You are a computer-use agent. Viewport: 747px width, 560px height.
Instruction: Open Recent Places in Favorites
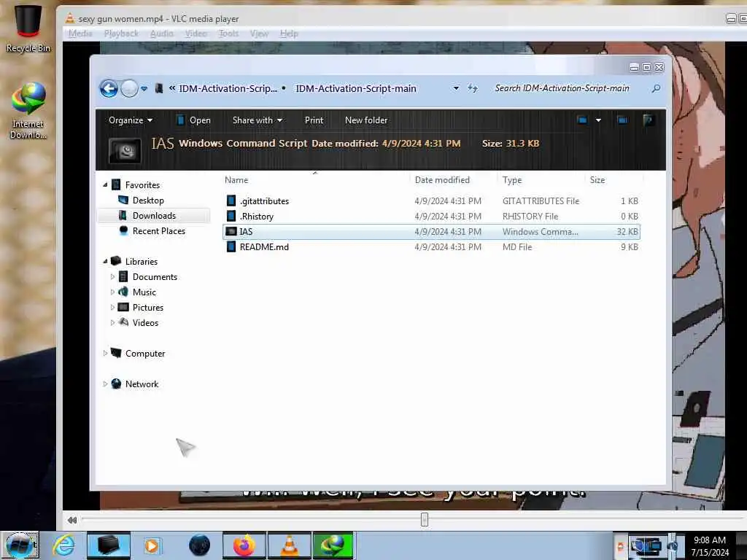(158, 231)
